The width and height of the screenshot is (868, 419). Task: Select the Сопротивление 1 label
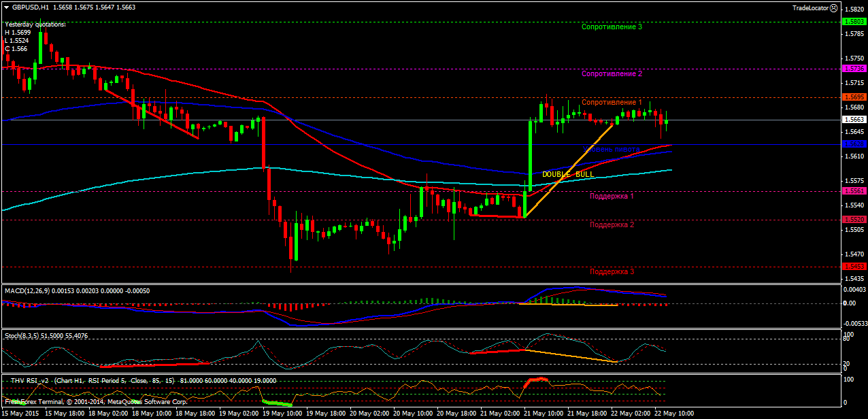pyautogui.click(x=612, y=102)
